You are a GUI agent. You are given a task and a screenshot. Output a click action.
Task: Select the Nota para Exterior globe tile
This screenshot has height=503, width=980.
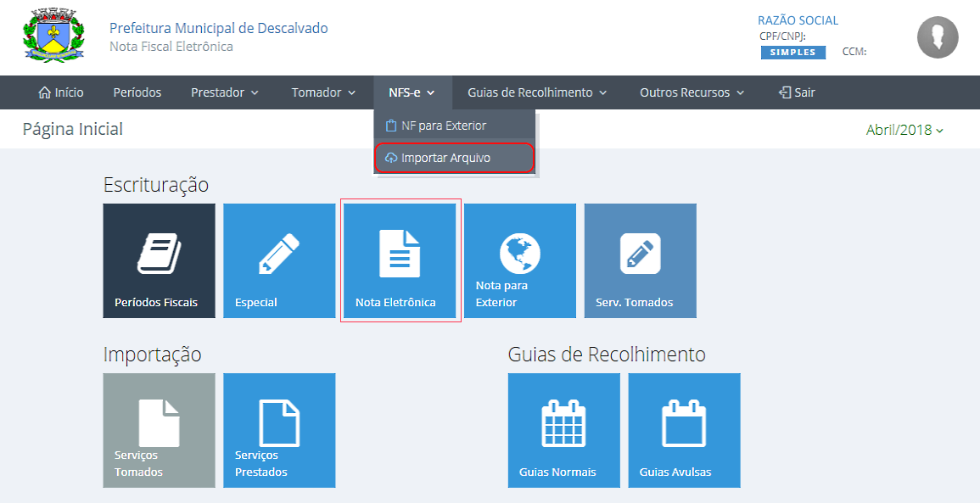pyautogui.click(x=519, y=260)
